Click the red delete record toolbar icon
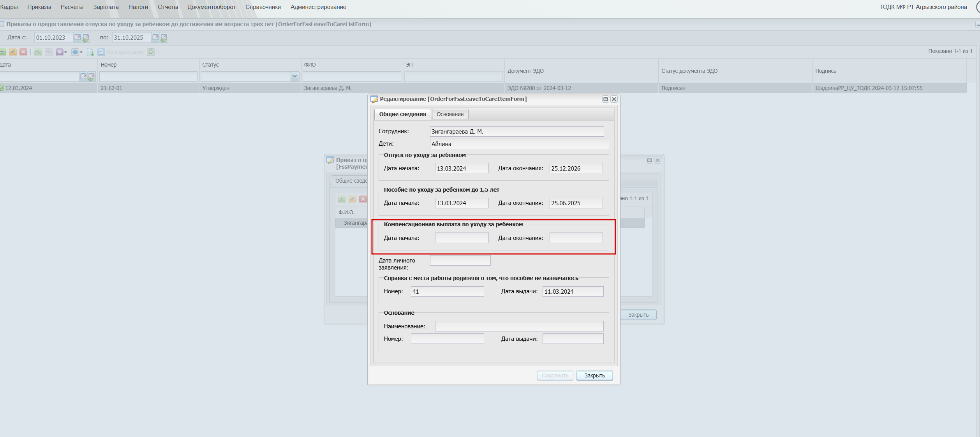The height and width of the screenshot is (437, 980). click(x=23, y=52)
